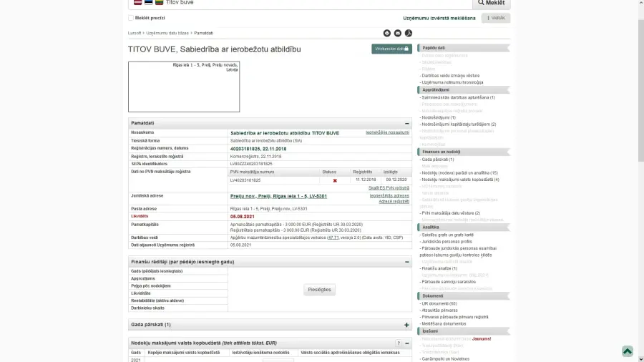The width and height of the screenshot is (644, 362).
Task: Open Adresē reģistrēti link
Action: click(x=394, y=202)
